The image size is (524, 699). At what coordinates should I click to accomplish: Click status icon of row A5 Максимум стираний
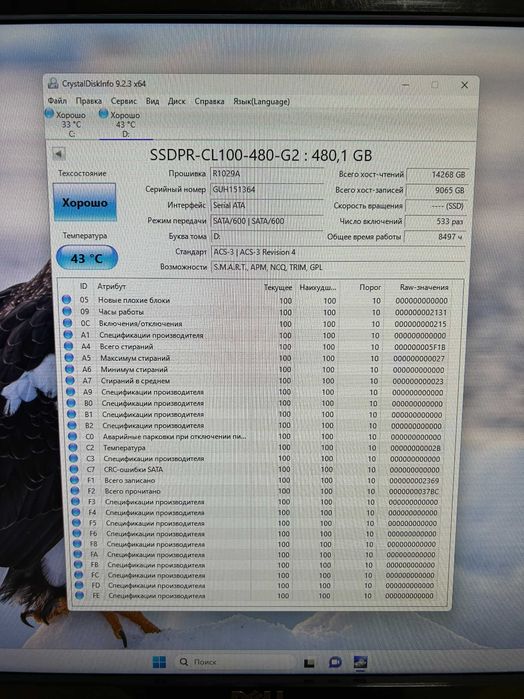(x=69, y=358)
